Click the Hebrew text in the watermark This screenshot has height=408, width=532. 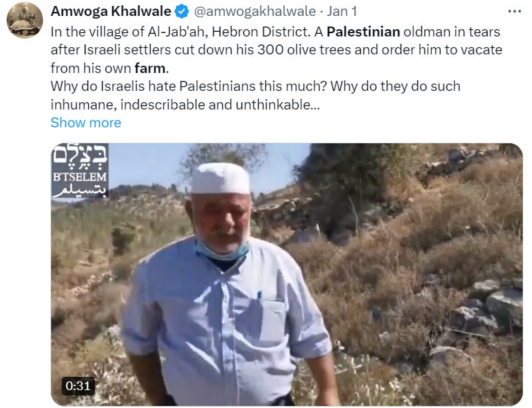80,155
